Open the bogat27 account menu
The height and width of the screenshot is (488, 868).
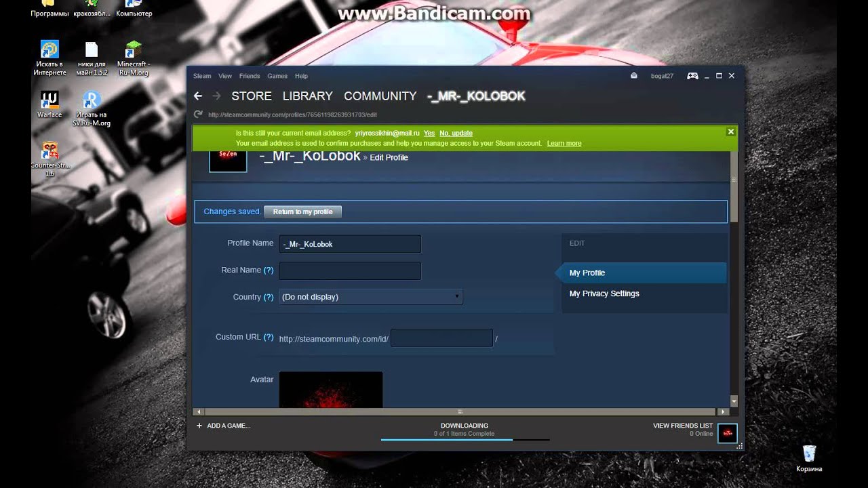click(662, 76)
